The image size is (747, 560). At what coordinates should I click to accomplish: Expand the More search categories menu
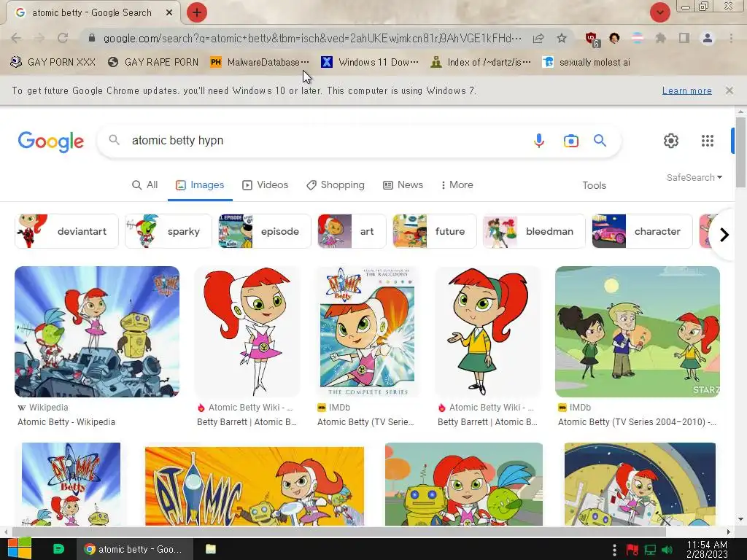[x=457, y=184]
